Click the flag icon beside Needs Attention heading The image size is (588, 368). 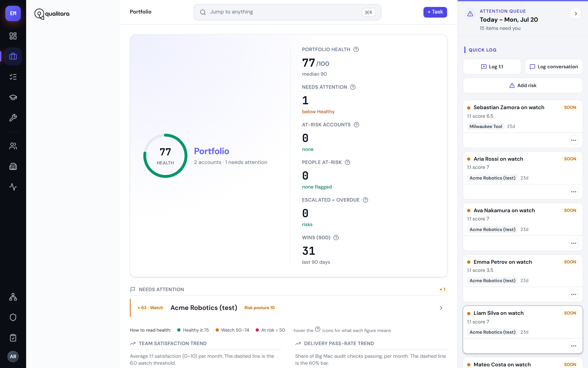click(133, 289)
